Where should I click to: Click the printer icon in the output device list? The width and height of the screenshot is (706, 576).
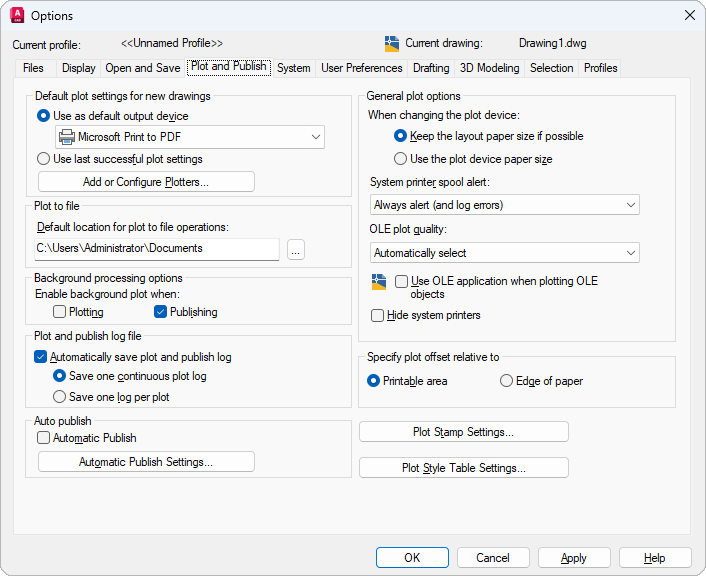point(66,137)
